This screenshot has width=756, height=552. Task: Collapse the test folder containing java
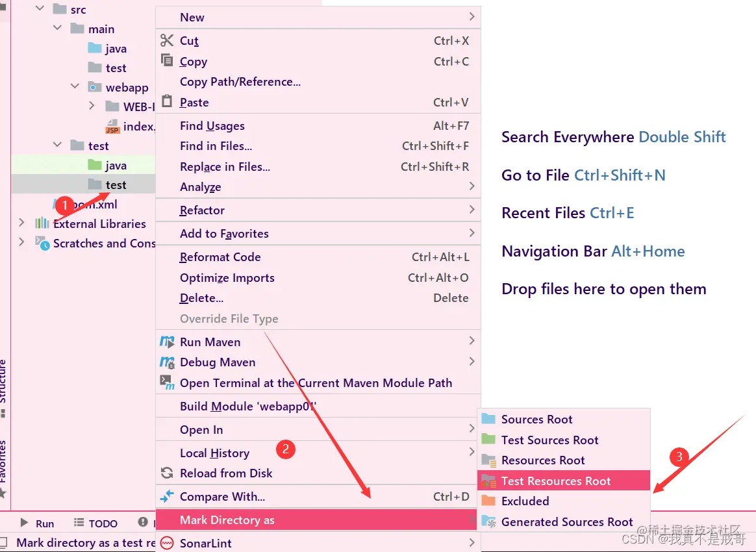pyautogui.click(x=57, y=145)
